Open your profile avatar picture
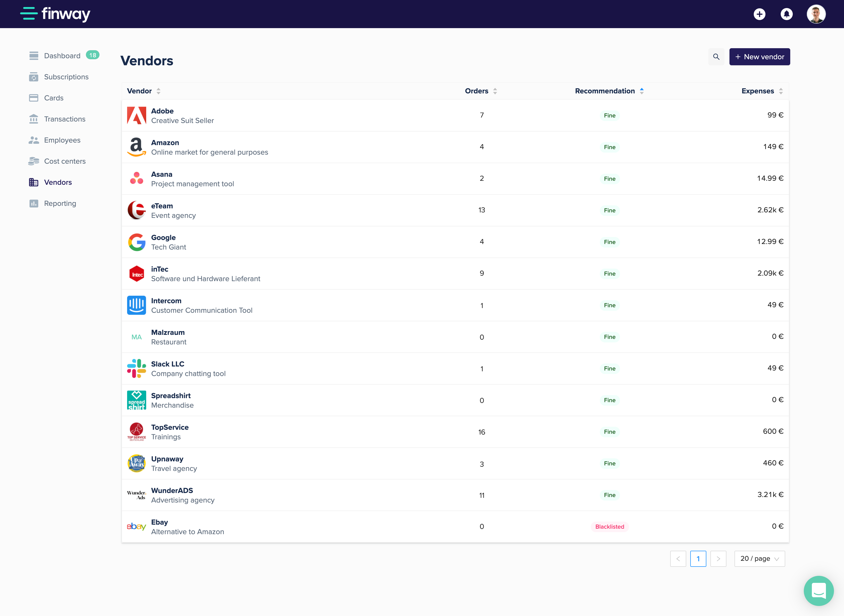Screen dimensions: 844x616 coord(816,14)
